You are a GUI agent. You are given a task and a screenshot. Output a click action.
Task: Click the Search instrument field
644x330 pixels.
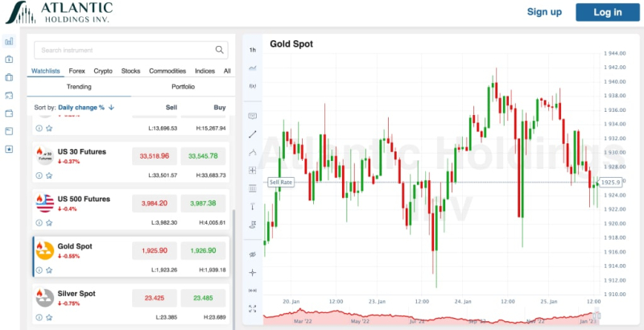click(x=130, y=50)
